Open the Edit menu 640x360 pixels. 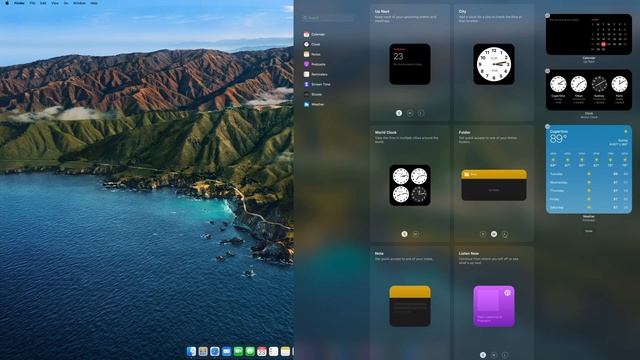pyautogui.click(x=43, y=3)
